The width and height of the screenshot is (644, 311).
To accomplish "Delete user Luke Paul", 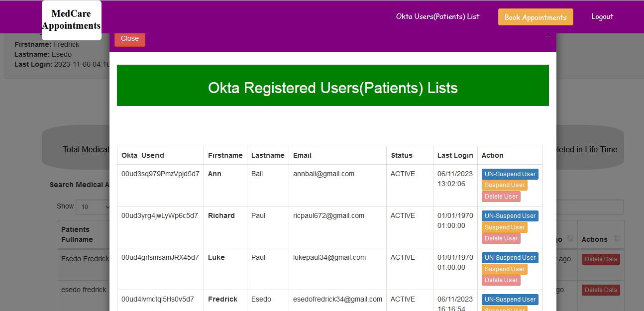I will pos(501,280).
